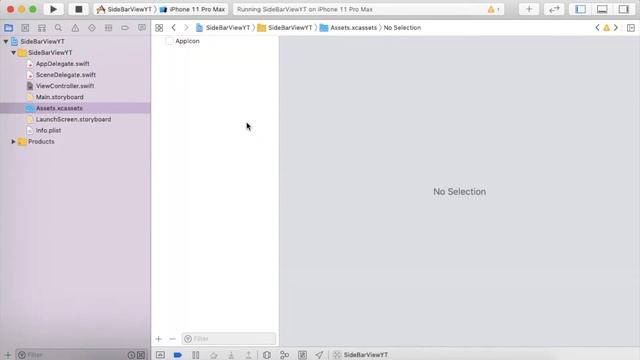Remove the asset with the minus button
The height and width of the screenshot is (360, 640).
(172, 339)
